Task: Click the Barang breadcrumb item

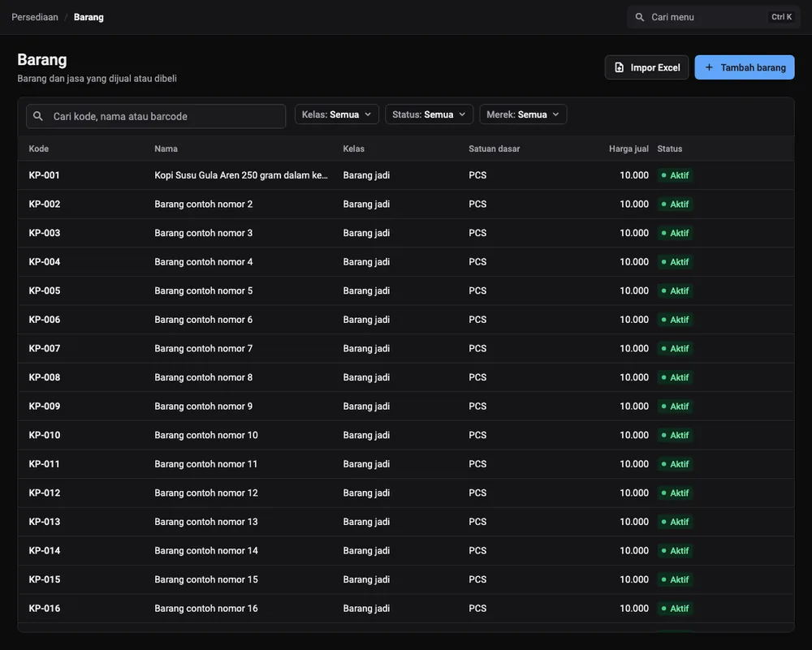Action: 89,17
